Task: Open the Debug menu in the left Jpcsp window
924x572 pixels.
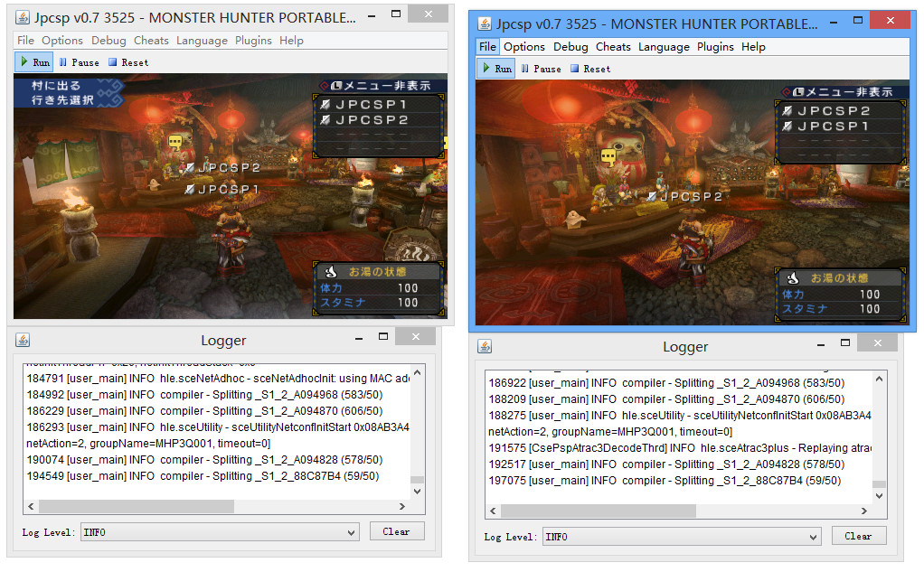Action: tap(108, 40)
